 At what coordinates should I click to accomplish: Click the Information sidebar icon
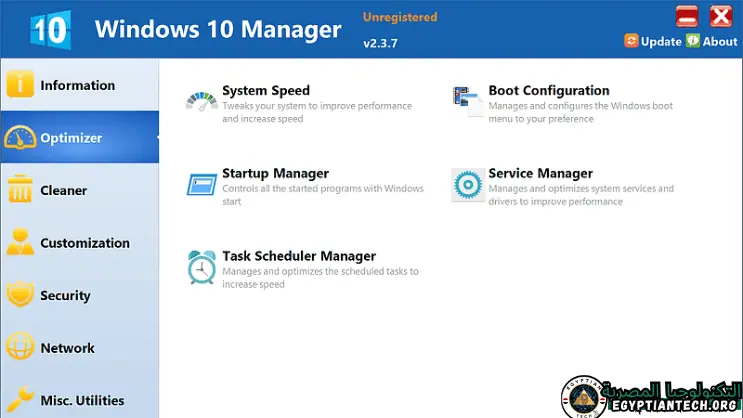pyautogui.click(x=20, y=84)
